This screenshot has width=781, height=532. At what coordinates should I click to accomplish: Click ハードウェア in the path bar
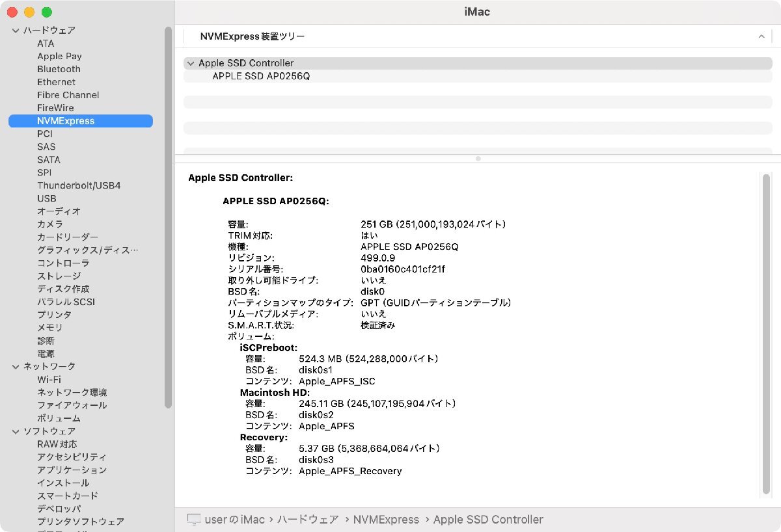308,520
